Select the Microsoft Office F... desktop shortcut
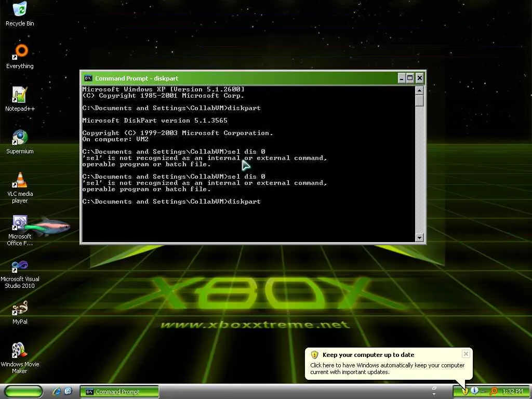This screenshot has height=399, width=532. (20, 230)
